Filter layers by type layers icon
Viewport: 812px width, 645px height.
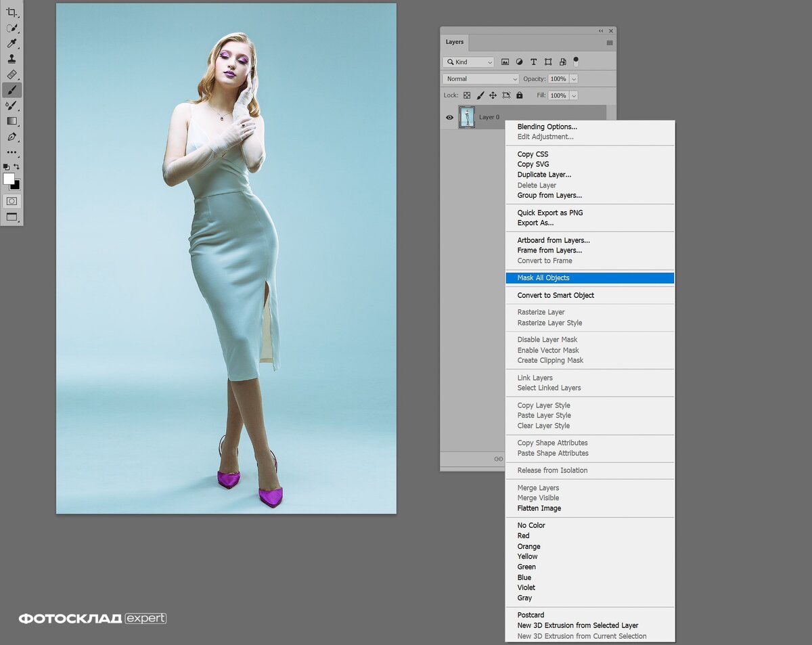(533, 62)
